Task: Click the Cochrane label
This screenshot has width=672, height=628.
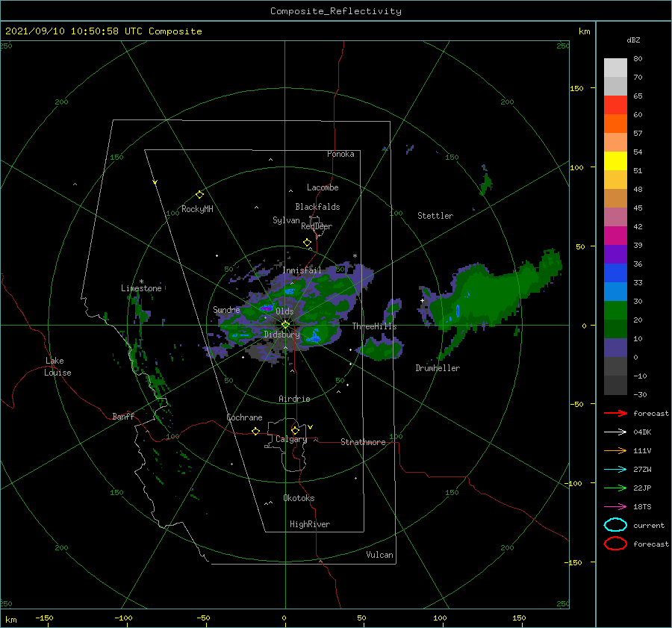Action: click(x=244, y=417)
